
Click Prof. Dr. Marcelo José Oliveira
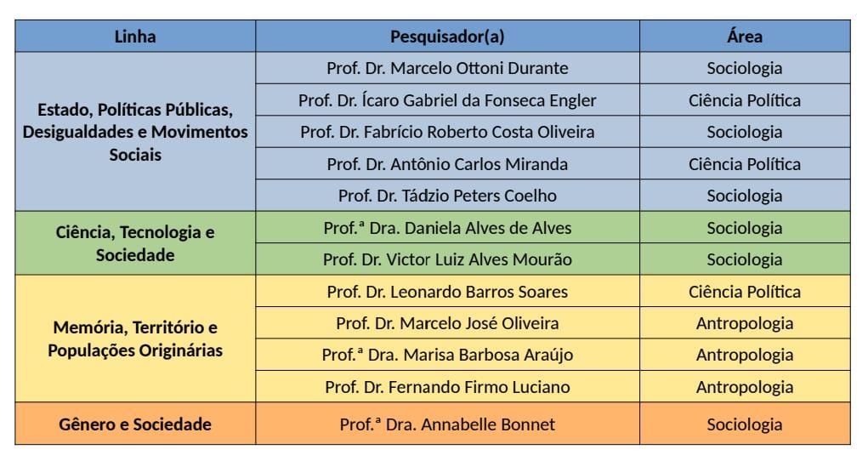447,323
